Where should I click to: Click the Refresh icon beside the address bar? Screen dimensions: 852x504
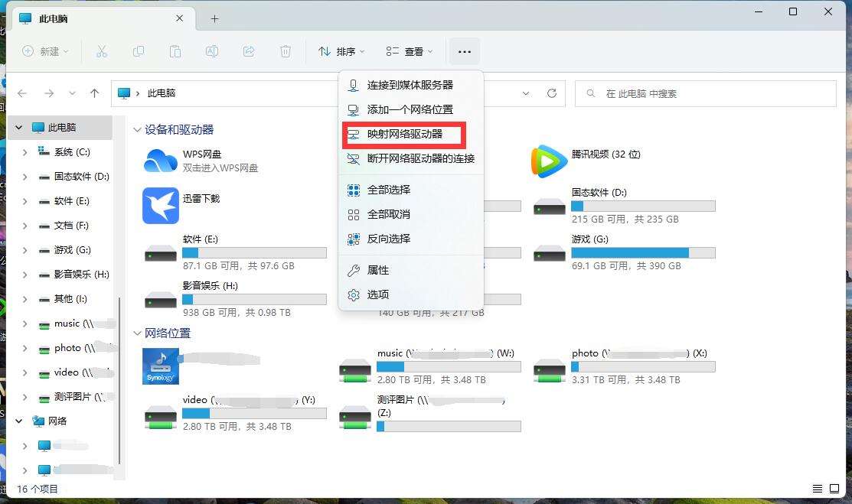pos(552,93)
